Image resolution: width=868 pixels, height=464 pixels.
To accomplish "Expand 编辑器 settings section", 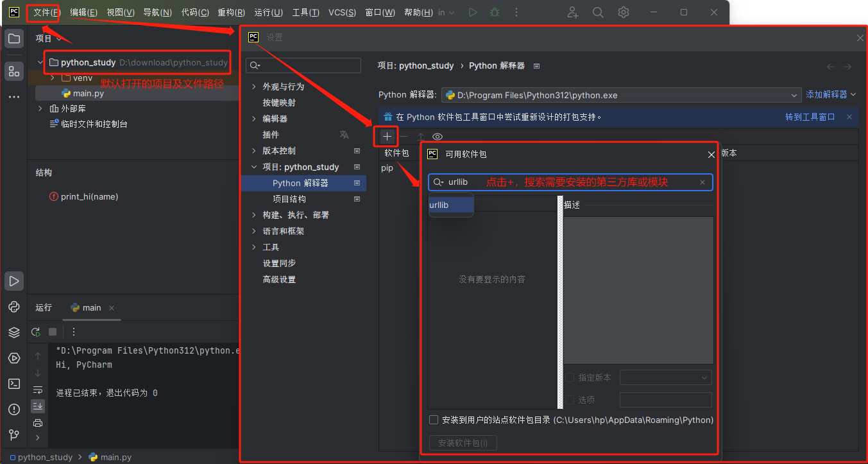I will pos(254,119).
